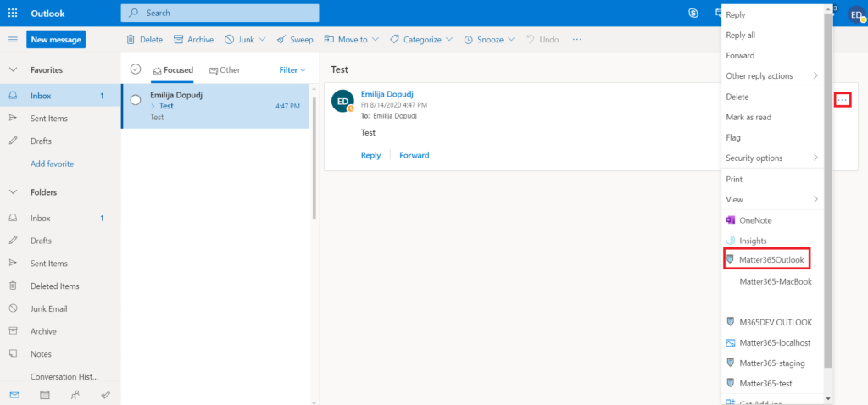Open Junk Email folder
This screenshot has height=405, width=868.
point(48,308)
